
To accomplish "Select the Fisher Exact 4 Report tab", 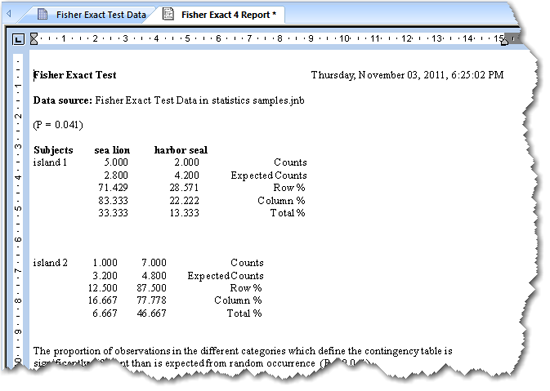I will (x=222, y=15).
